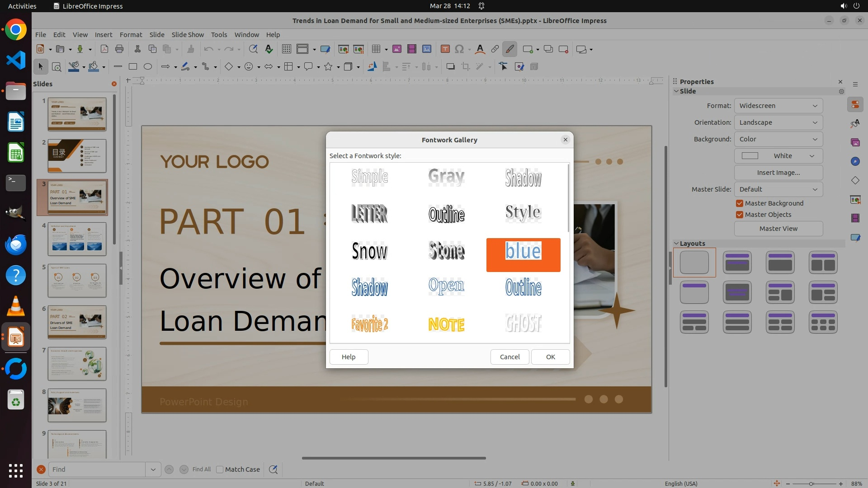Open the Format menu
This screenshot has height=488, width=868.
point(131,35)
